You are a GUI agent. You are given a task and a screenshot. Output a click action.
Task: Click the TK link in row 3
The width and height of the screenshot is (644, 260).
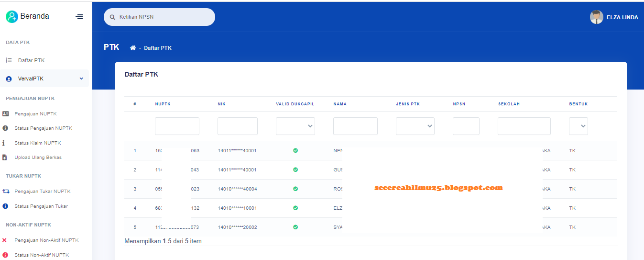click(x=572, y=189)
